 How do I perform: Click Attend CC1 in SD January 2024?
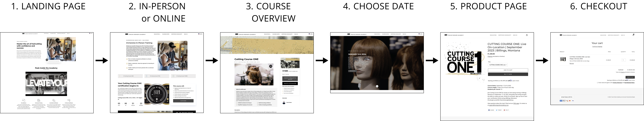pos(290,84)
